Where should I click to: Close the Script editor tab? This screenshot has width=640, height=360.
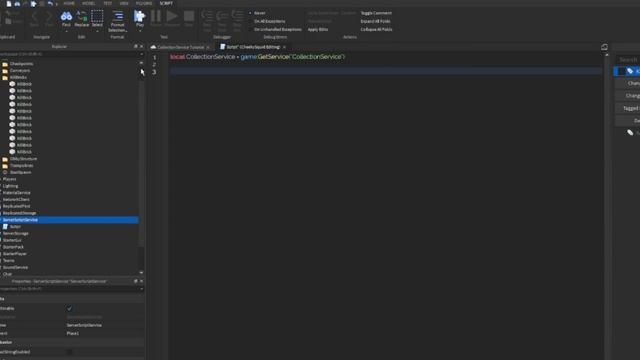(x=284, y=47)
